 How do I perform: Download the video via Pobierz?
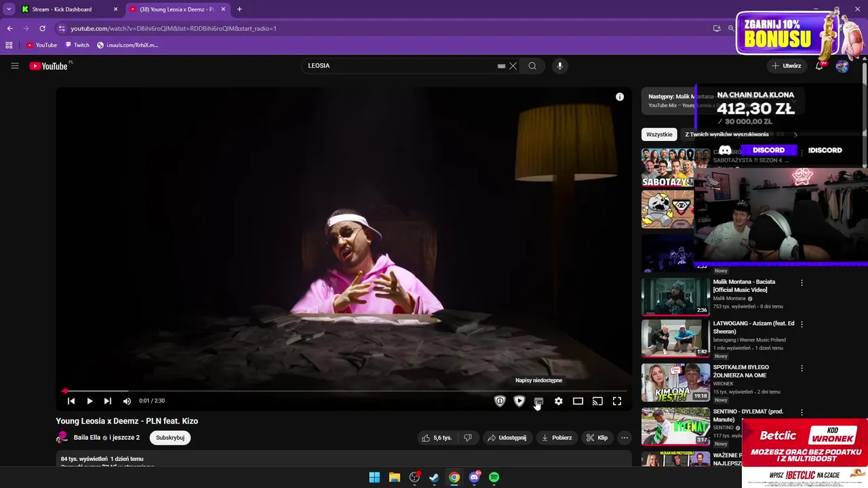[557, 438]
